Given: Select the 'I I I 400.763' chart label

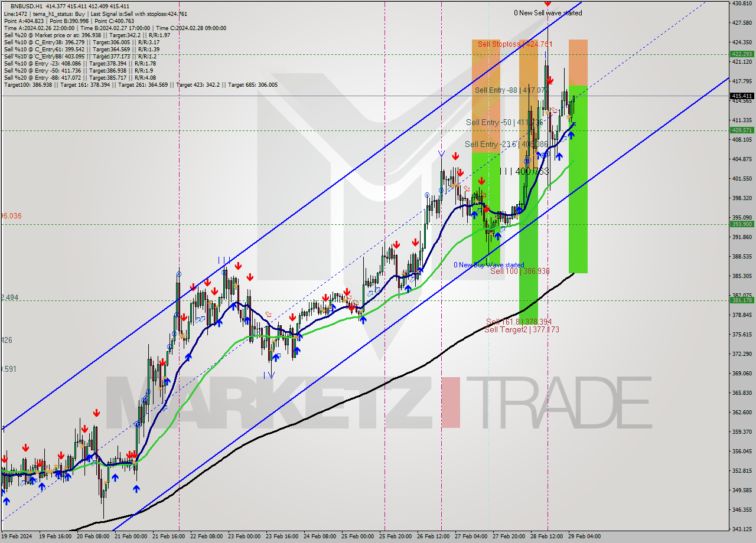Looking at the screenshot, I should click(x=524, y=171).
